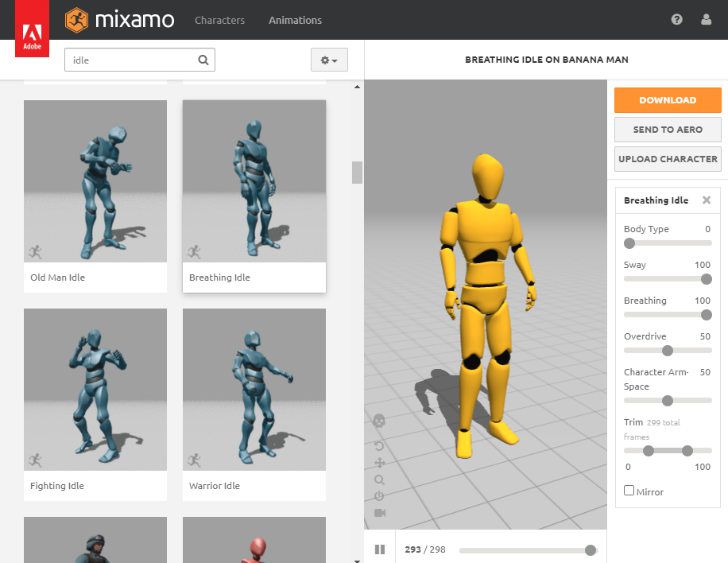Click the Body Type value 0
The width and height of the screenshot is (728, 563).
tap(707, 229)
